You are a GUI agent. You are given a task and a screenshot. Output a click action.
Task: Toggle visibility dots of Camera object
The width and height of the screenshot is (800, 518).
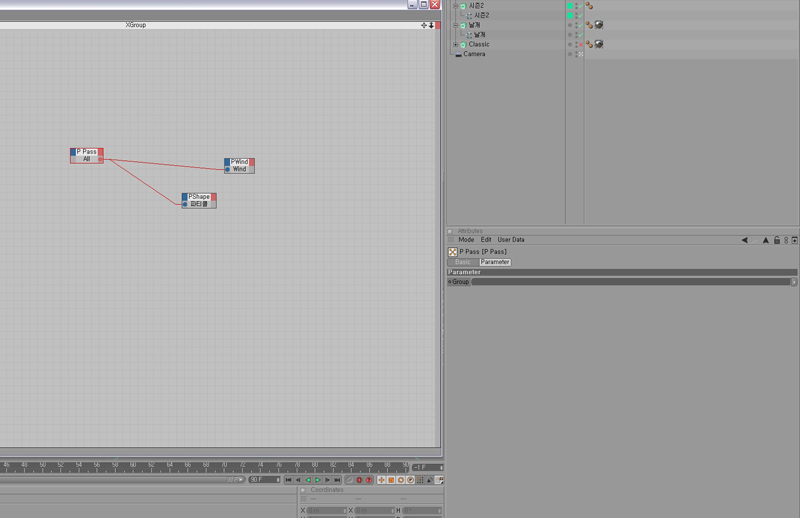[577, 54]
